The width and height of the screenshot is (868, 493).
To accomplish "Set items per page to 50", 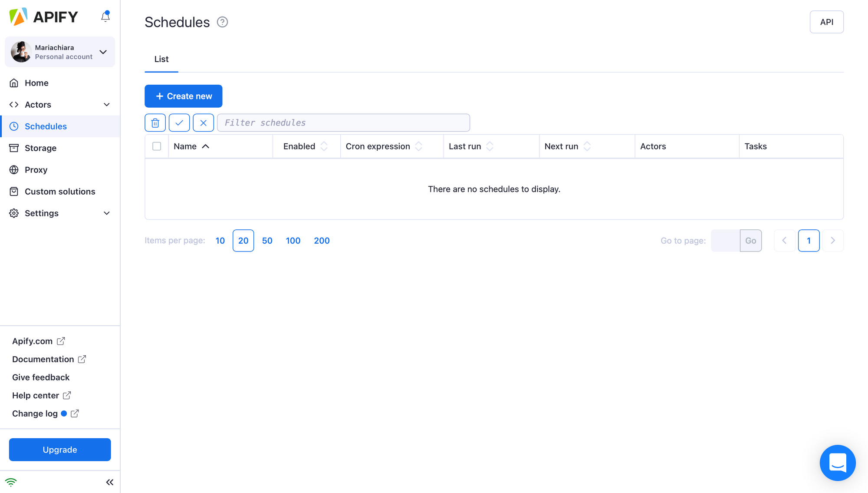I will (267, 241).
